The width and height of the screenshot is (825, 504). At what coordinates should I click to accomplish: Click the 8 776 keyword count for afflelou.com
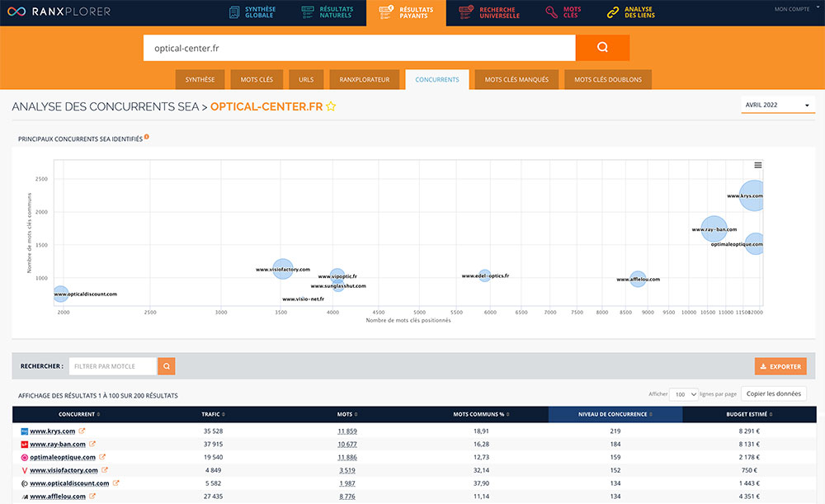347,497
